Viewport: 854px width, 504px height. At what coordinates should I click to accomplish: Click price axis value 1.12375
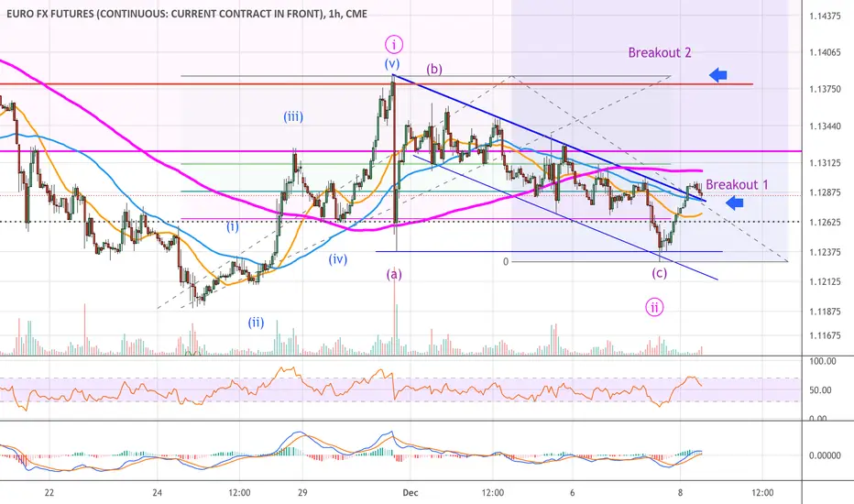pos(825,252)
